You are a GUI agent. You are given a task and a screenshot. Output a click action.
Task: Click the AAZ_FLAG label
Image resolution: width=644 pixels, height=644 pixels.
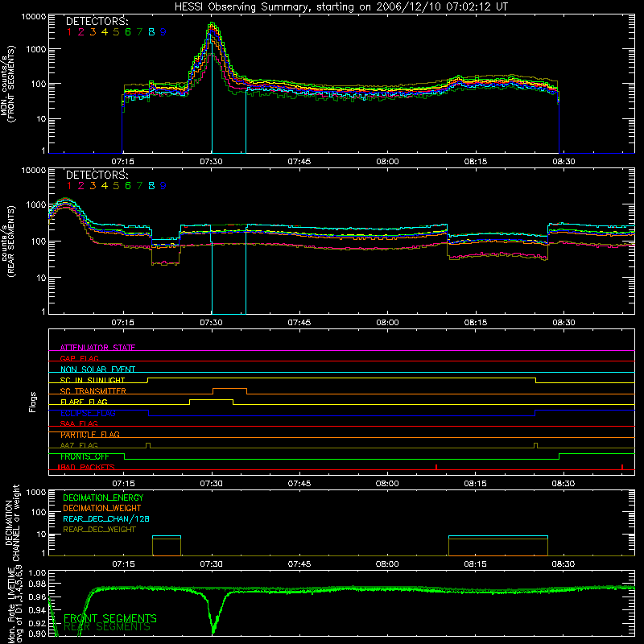(79, 445)
